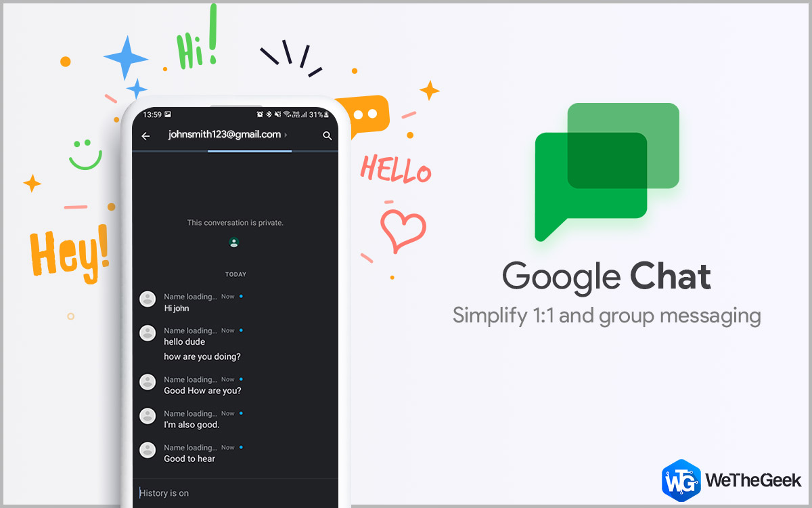
Task: Select the highlighted tab under the header
Action: (x=250, y=151)
